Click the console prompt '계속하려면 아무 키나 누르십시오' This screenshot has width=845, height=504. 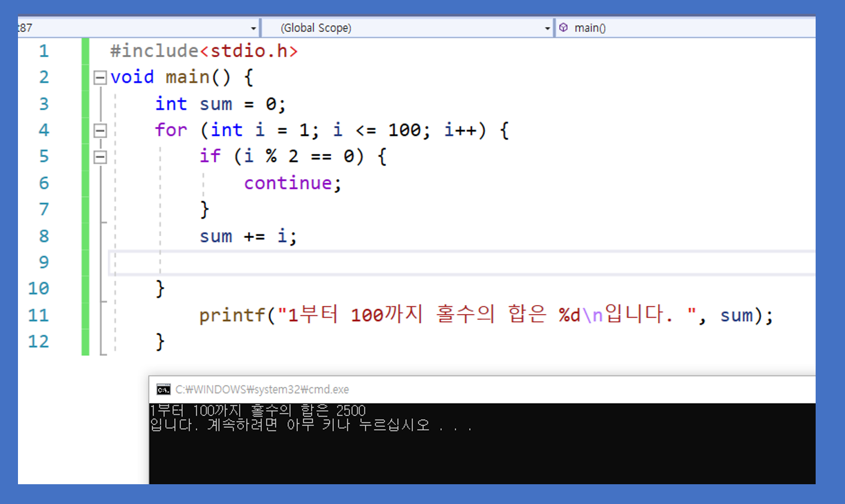[x=318, y=425]
